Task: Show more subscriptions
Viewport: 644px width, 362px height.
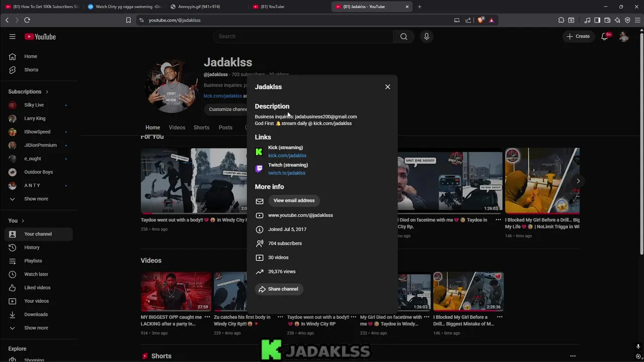Action: [39, 199]
